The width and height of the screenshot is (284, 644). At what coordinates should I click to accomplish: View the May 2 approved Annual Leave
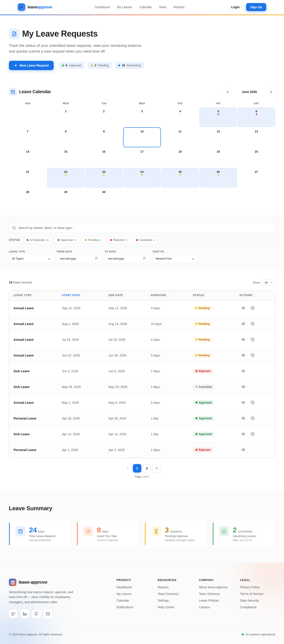[243, 402]
